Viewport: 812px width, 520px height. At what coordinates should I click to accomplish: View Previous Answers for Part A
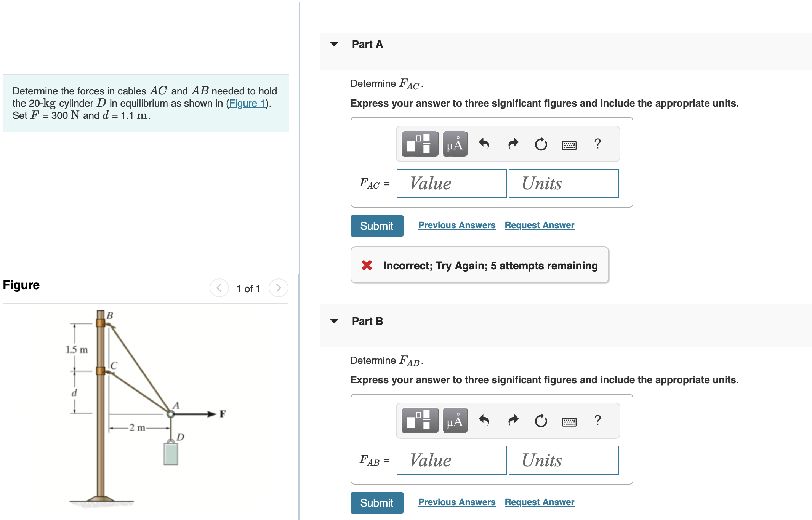(x=457, y=225)
